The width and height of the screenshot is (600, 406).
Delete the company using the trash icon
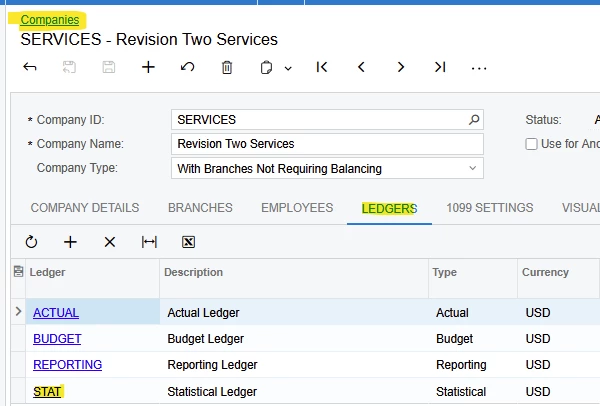coord(227,67)
